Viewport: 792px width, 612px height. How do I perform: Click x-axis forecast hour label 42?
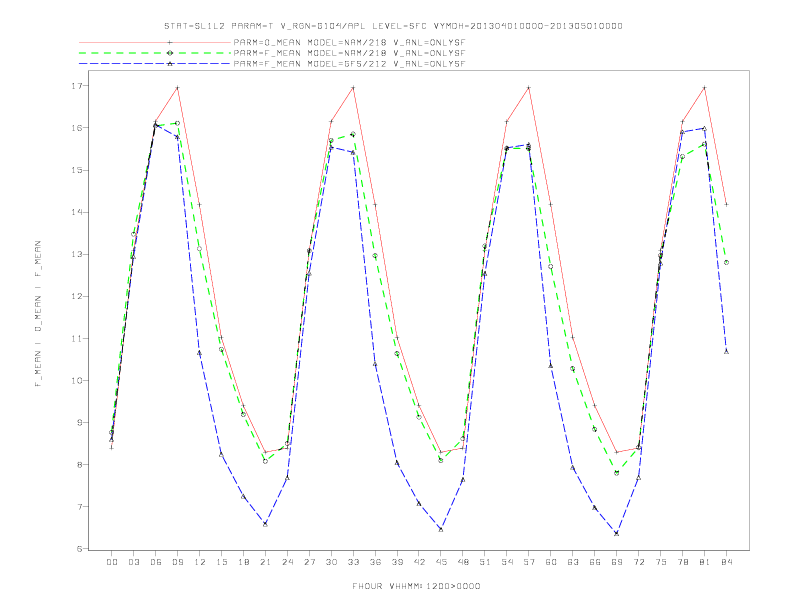419,562
